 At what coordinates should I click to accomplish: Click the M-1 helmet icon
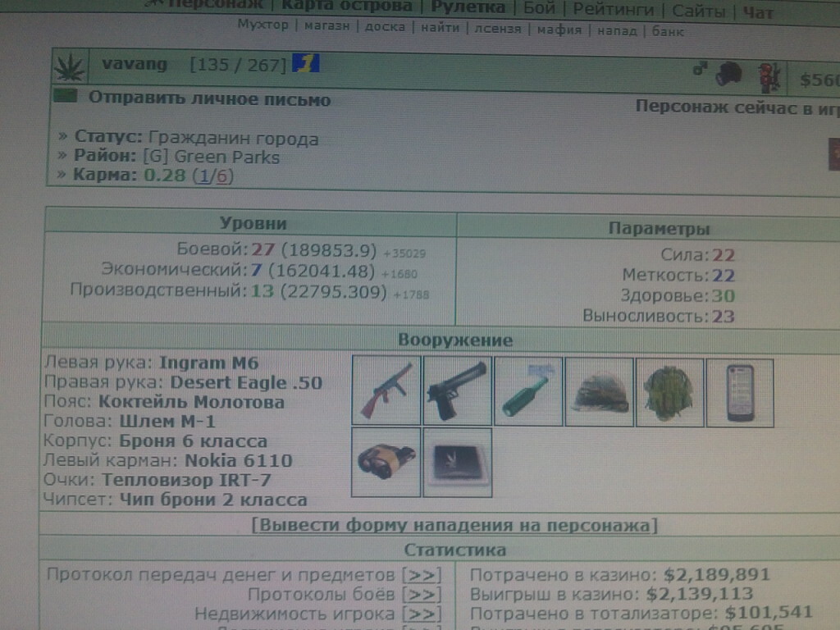pos(599,393)
